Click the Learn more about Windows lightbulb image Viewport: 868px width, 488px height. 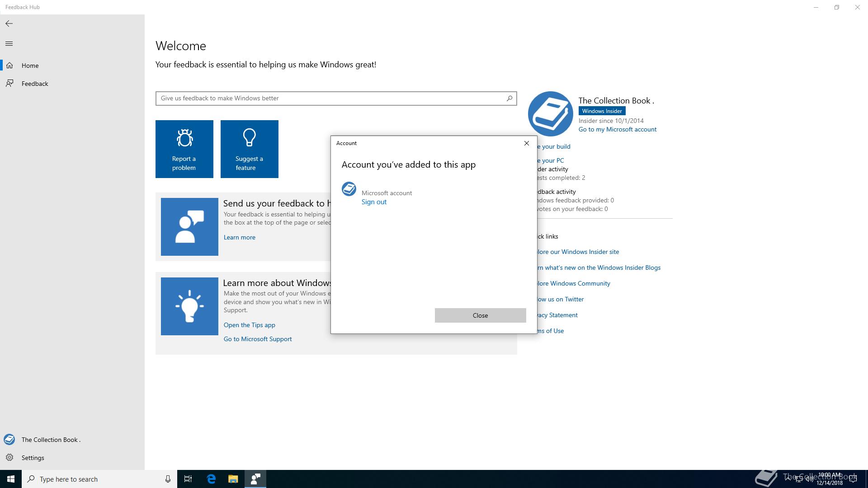pos(189,306)
